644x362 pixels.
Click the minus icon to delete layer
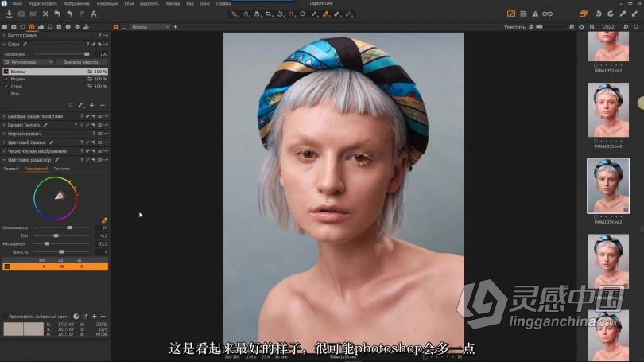[103, 106]
